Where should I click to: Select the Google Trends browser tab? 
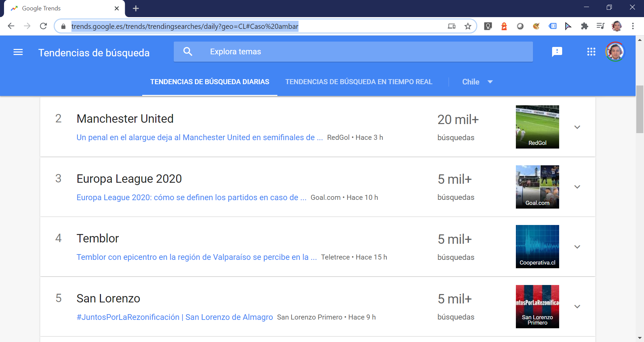point(64,8)
